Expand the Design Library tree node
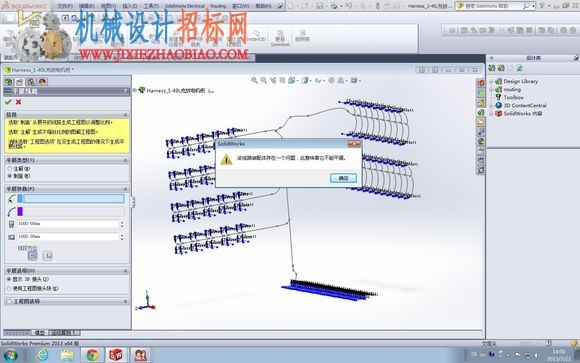This screenshot has height=363, width=580. (491, 81)
